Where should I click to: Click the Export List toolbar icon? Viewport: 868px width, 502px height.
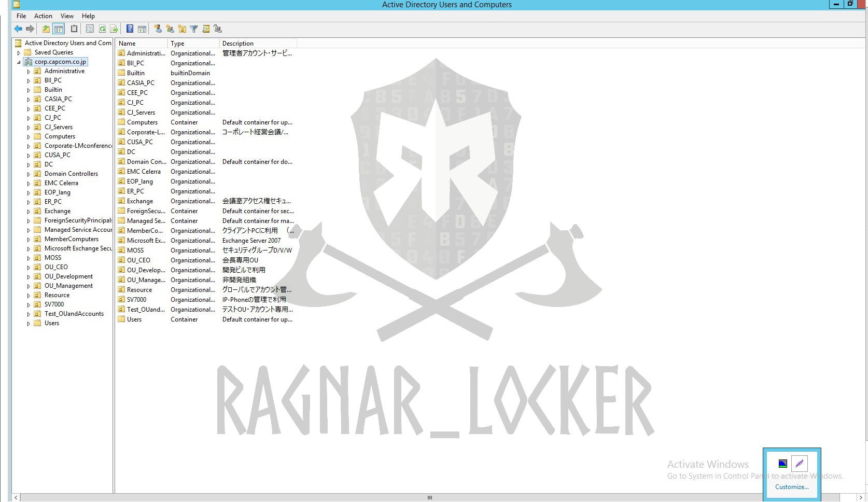click(114, 29)
